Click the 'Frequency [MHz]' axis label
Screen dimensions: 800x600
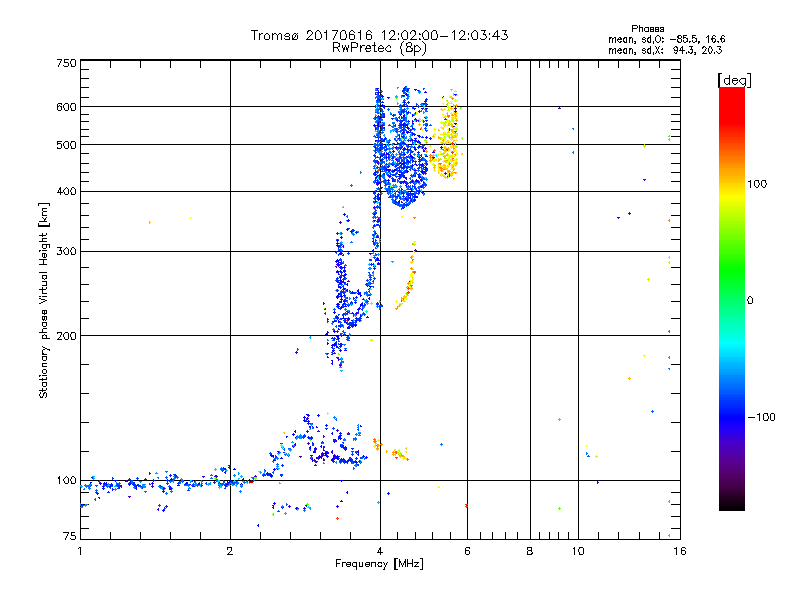tap(379, 564)
